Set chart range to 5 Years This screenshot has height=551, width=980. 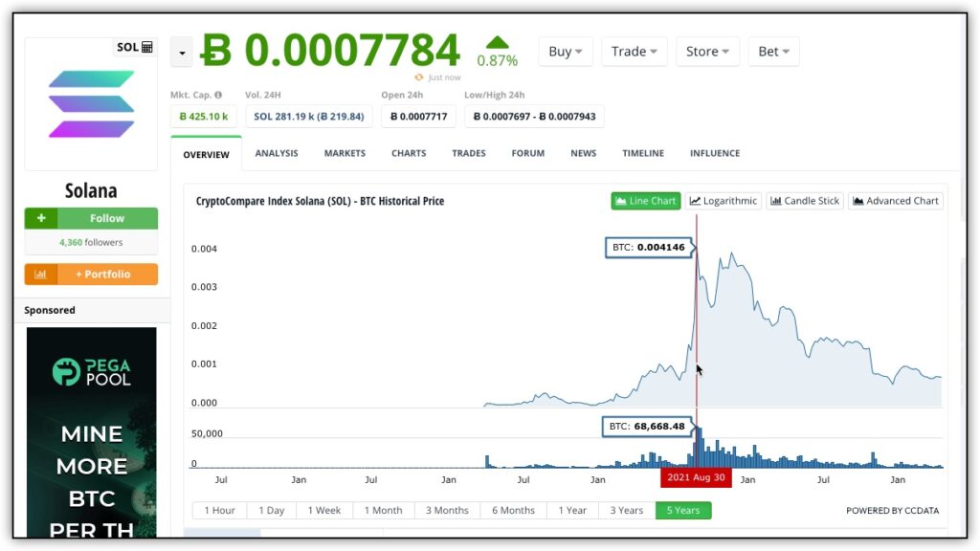click(x=683, y=511)
